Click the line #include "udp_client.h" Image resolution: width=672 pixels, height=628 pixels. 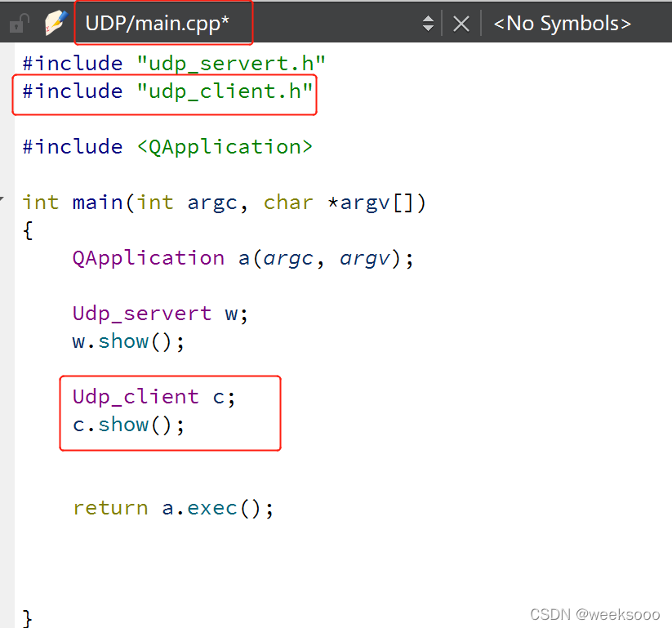[x=167, y=91]
